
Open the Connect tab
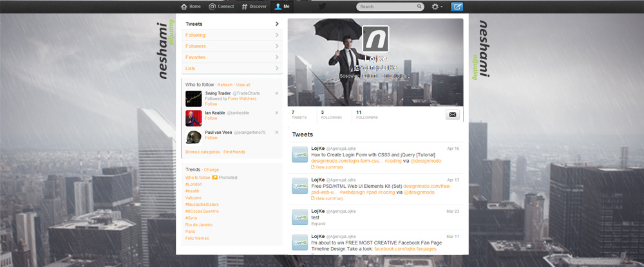point(221,6)
